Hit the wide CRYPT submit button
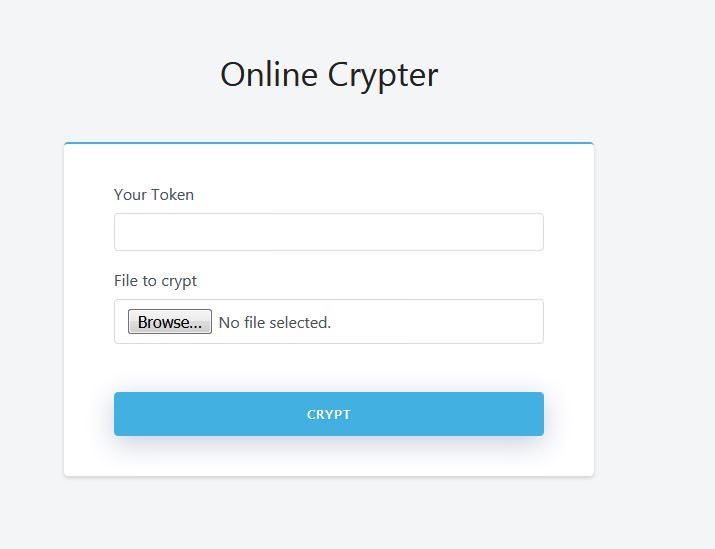The height and width of the screenshot is (549, 715). pyautogui.click(x=328, y=414)
